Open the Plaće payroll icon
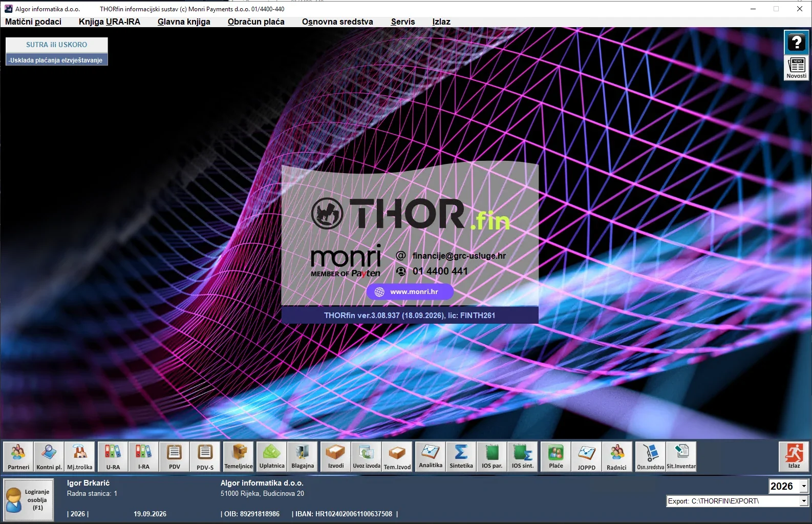 pos(556,456)
